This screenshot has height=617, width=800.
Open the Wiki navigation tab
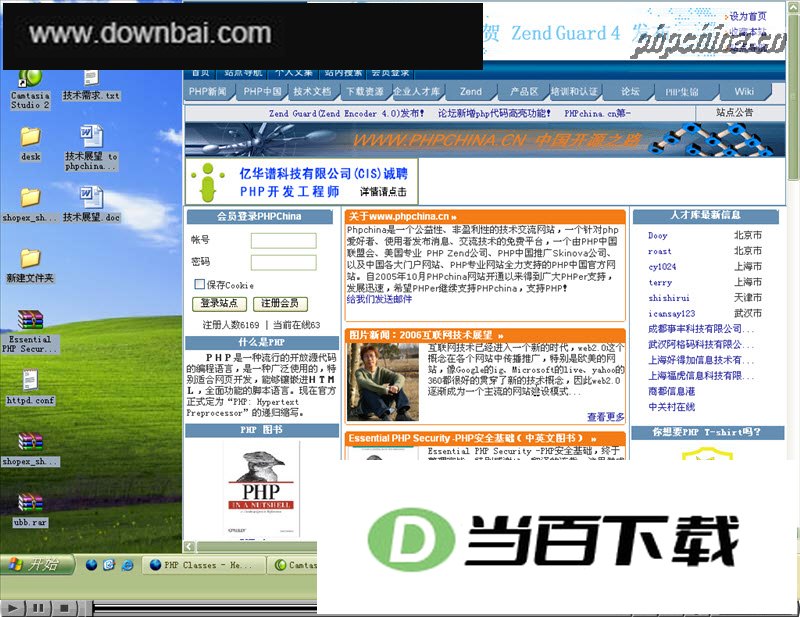point(744,92)
